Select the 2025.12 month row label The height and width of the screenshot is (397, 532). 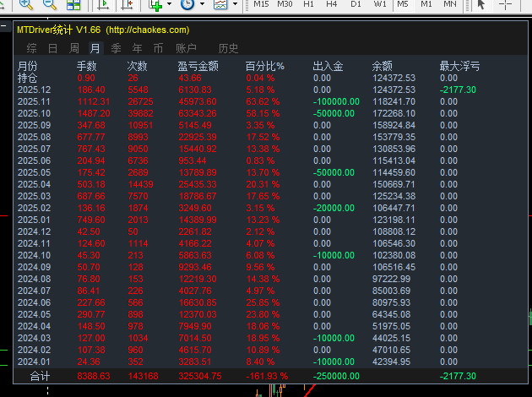point(35,90)
